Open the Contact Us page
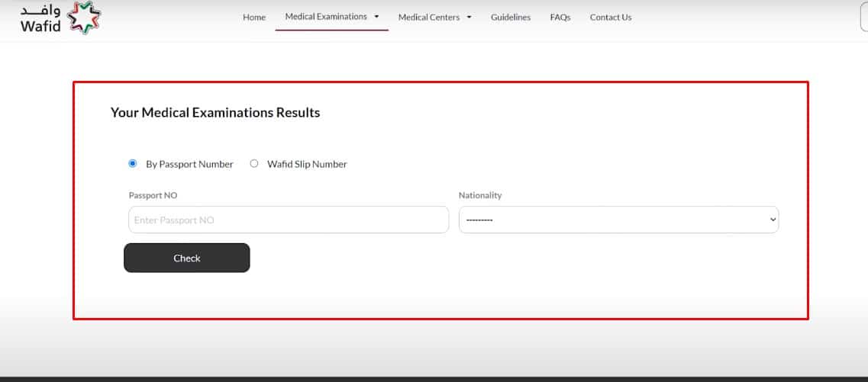The height and width of the screenshot is (382, 868). (611, 17)
